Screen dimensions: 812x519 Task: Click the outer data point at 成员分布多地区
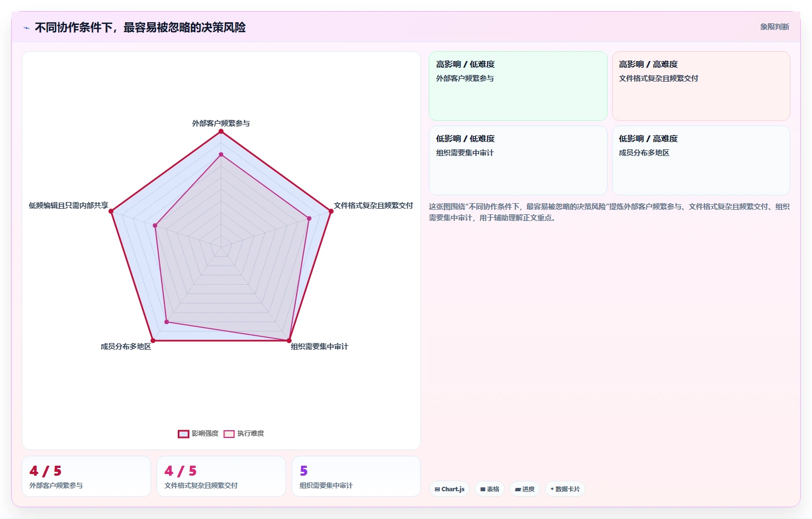tap(153, 340)
